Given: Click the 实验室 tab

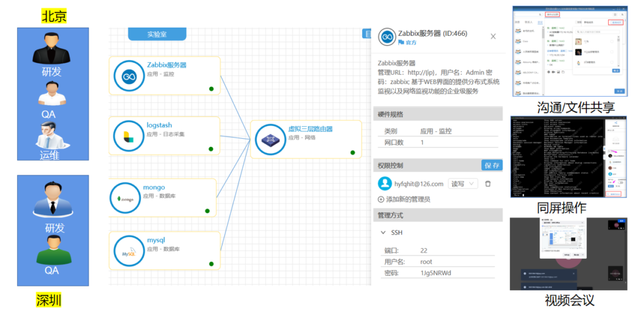Looking at the screenshot, I should coord(157,35).
